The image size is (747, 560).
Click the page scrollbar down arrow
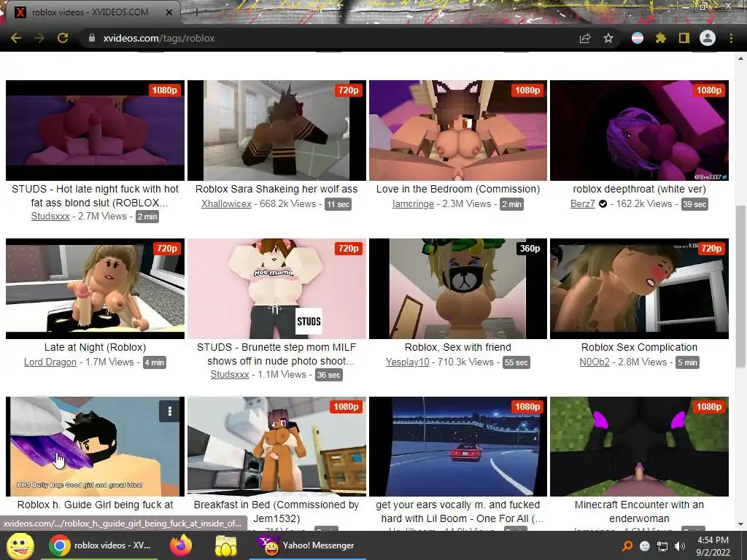click(x=741, y=525)
